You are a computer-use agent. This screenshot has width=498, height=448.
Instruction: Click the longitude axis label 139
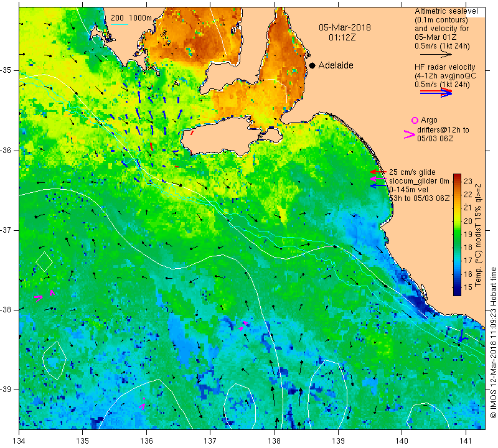pos(338,441)
